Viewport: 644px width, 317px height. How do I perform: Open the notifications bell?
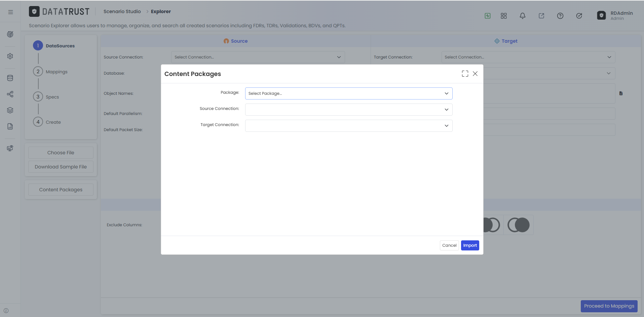click(x=523, y=16)
